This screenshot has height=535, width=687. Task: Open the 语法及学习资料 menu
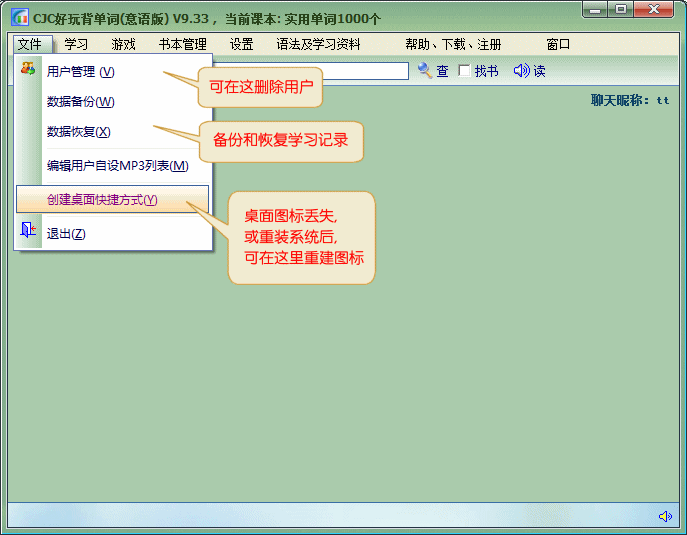[x=318, y=45]
